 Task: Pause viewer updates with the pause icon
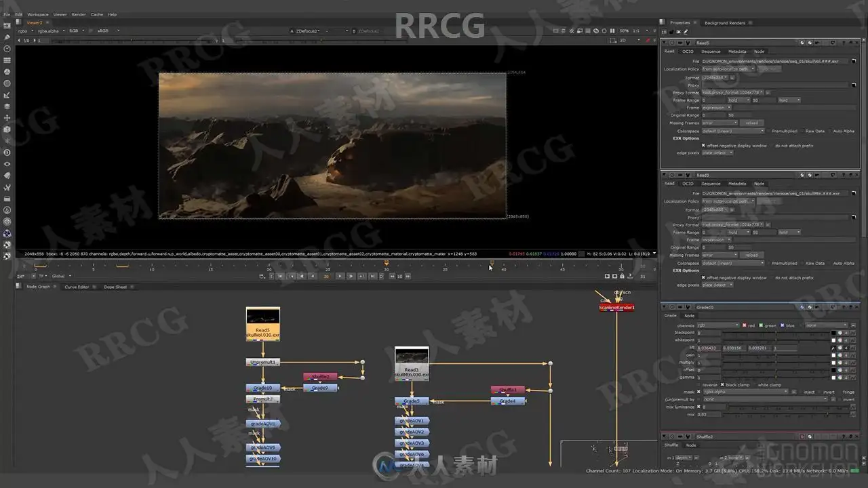click(612, 30)
